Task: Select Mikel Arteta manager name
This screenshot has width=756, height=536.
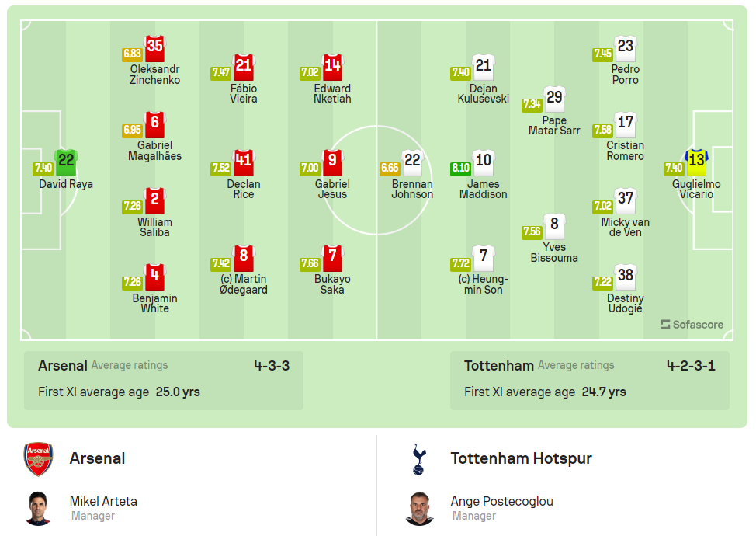Action: (103, 501)
